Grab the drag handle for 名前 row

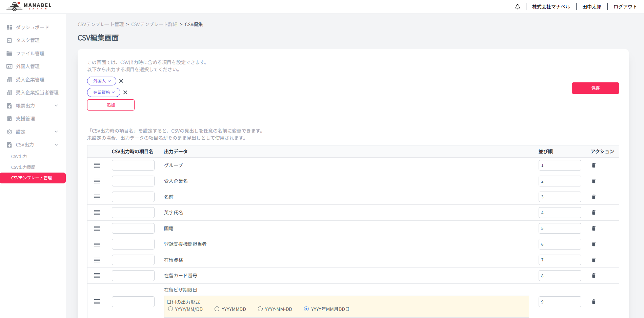(97, 197)
